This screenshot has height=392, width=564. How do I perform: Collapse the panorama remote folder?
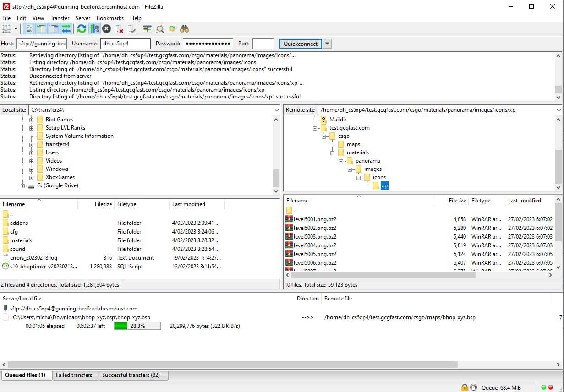click(341, 161)
